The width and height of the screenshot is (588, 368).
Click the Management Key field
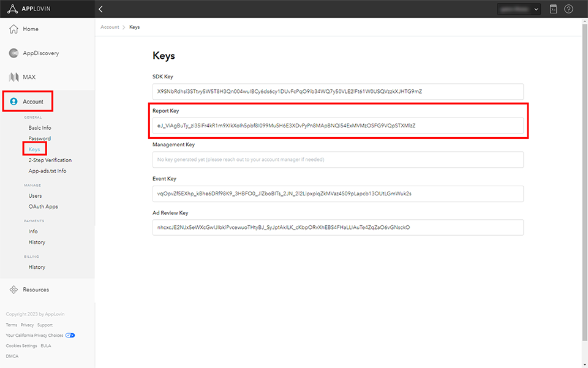pyautogui.click(x=338, y=160)
